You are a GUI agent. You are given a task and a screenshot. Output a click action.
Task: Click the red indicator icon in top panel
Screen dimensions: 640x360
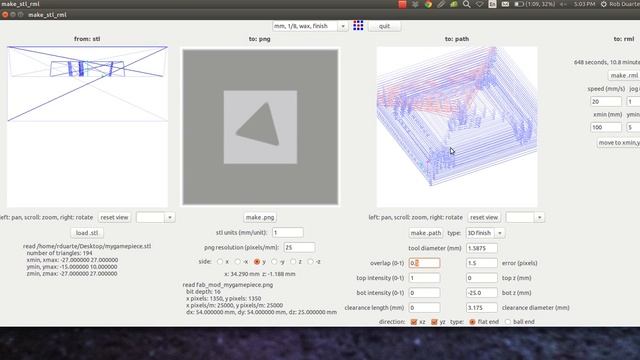pos(402,4)
